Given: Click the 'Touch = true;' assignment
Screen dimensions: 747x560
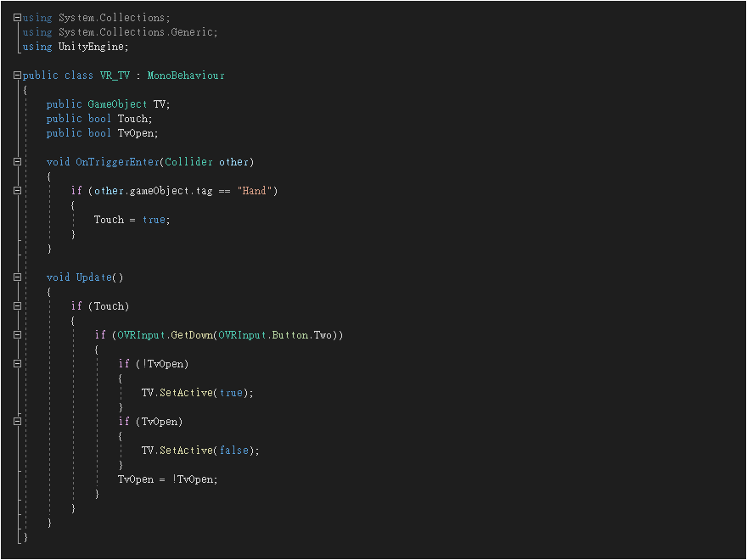Looking at the screenshot, I should (x=132, y=220).
